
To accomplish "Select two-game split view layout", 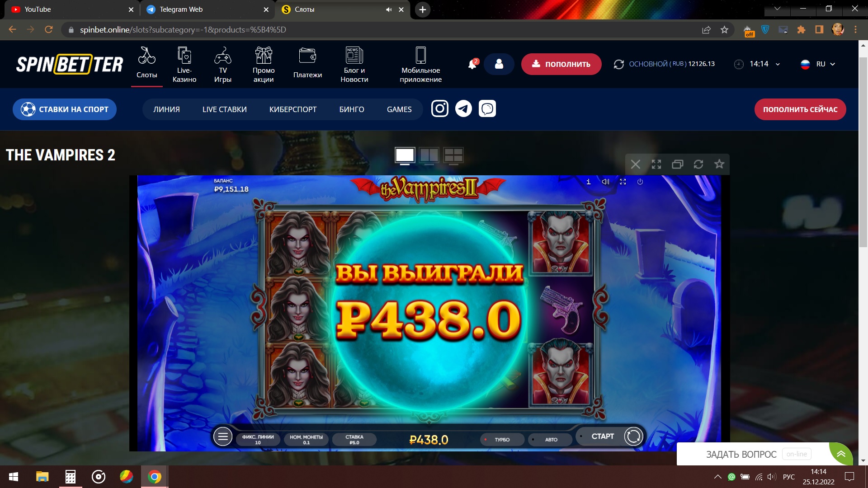I will click(429, 155).
